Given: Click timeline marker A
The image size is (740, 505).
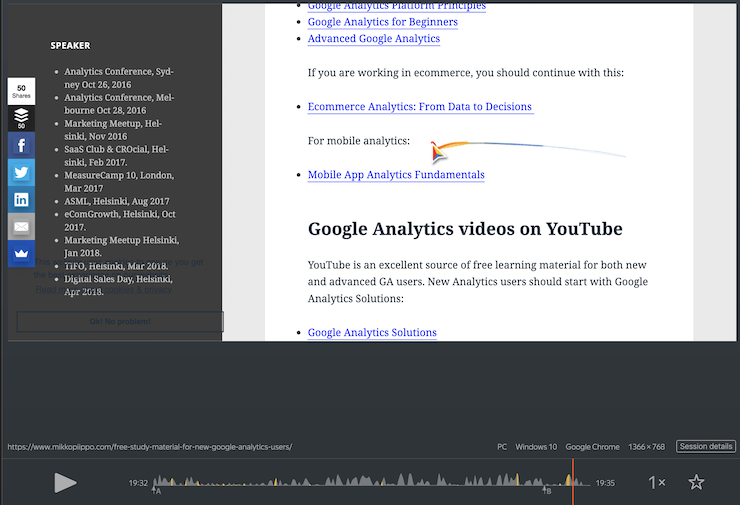Looking at the screenshot, I should pyautogui.click(x=156, y=491).
